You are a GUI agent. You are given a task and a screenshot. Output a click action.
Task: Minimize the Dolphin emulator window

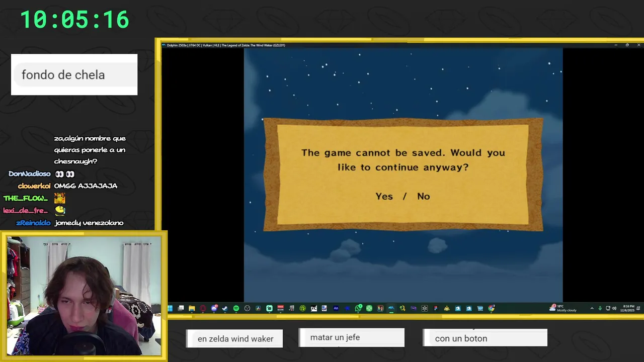tap(616, 45)
